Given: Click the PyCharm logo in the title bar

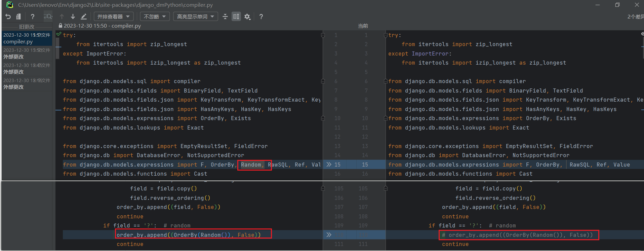Looking at the screenshot, I should pyautogui.click(x=10, y=5).
